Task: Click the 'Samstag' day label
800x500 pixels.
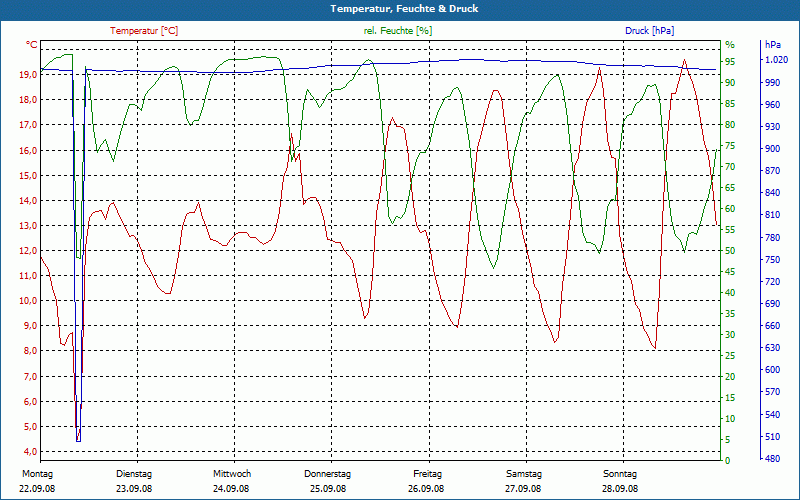Action: point(523,474)
